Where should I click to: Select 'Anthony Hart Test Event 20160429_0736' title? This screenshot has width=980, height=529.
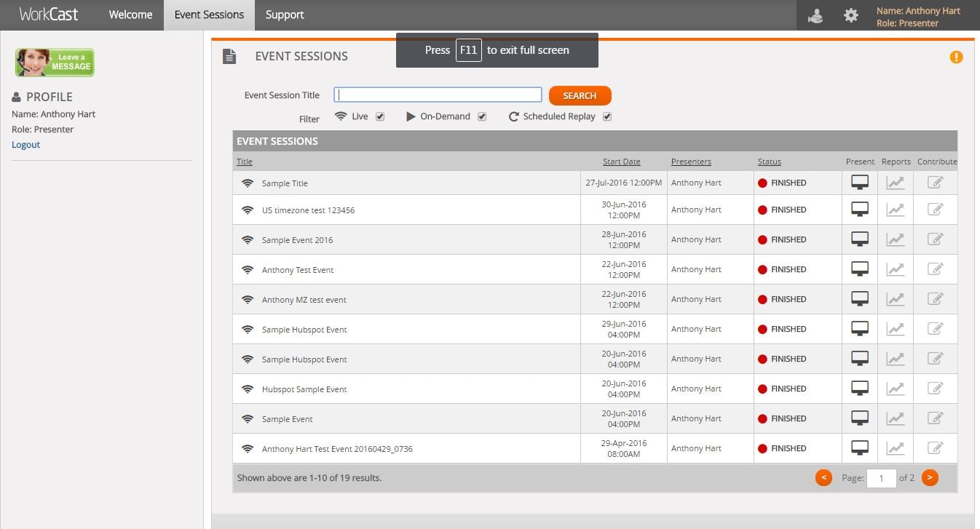337,449
